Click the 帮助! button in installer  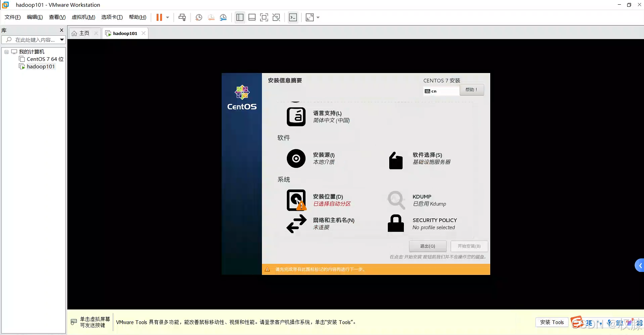(x=471, y=90)
